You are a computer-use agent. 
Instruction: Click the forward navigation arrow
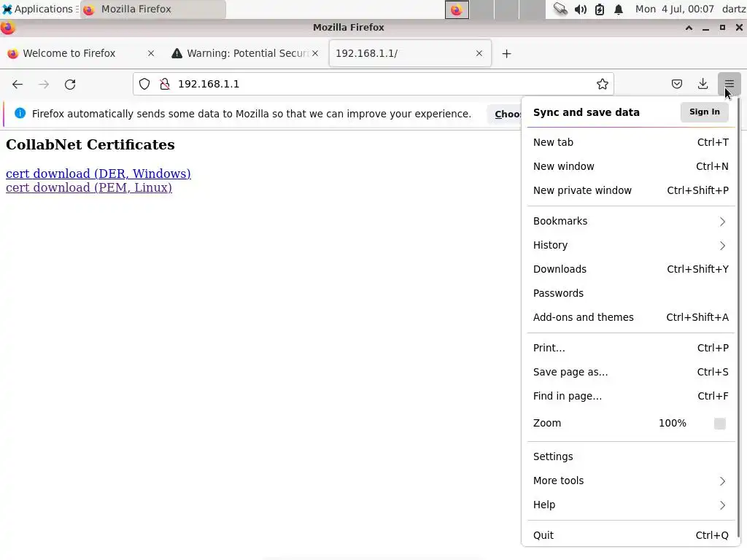(44, 85)
